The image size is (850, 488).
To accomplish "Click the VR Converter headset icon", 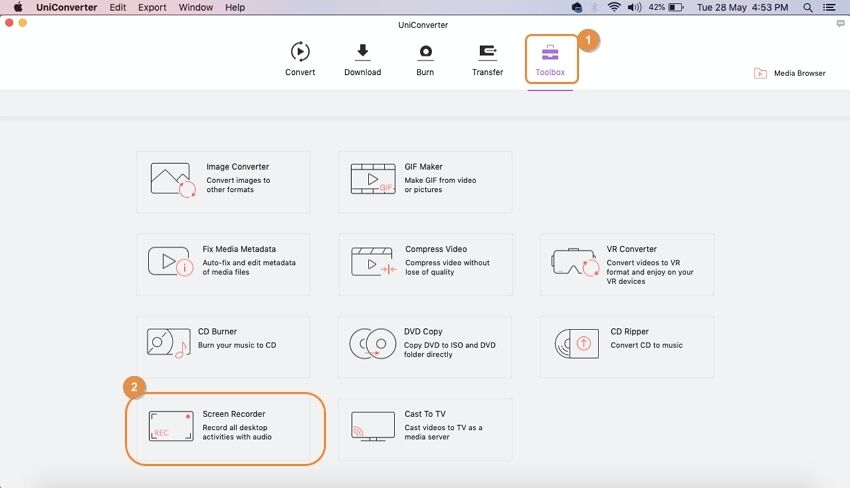I will pyautogui.click(x=575, y=262).
